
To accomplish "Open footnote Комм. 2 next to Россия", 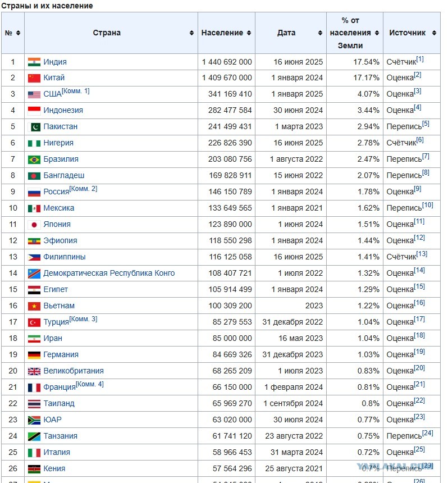I will [83, 189].
